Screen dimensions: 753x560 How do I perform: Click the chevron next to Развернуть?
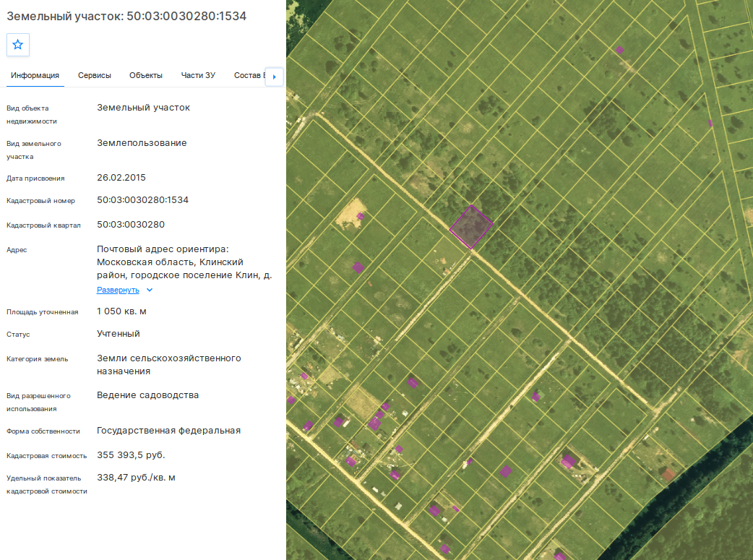click(150, 290)
